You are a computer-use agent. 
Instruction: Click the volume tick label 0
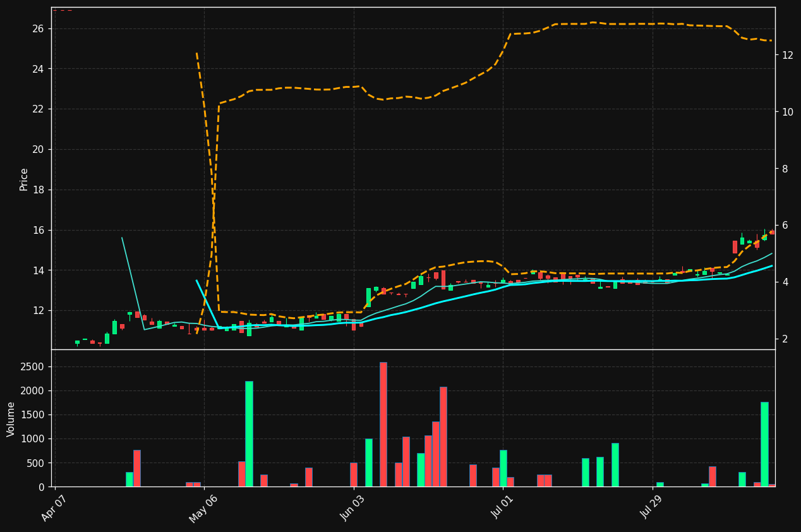coord(41,487)
